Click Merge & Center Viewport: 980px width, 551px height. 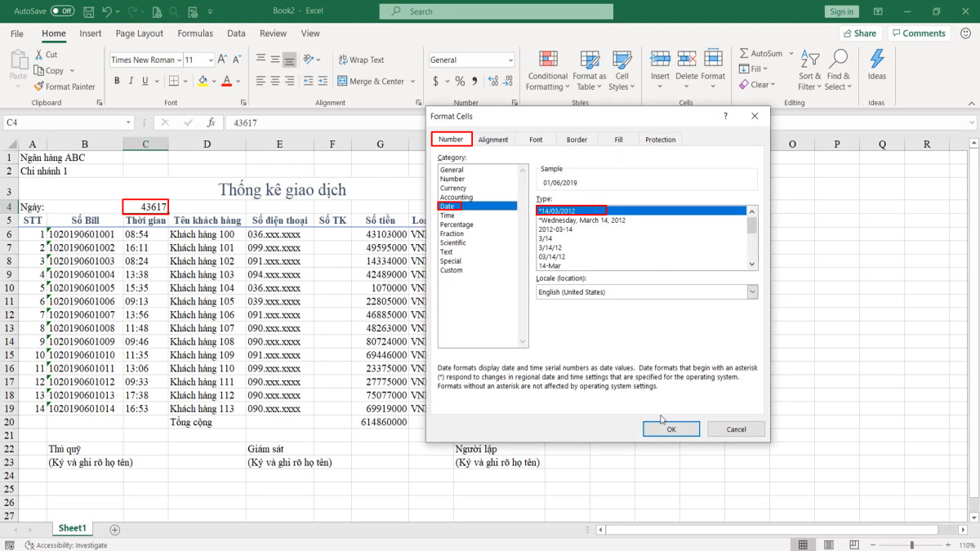372,81
